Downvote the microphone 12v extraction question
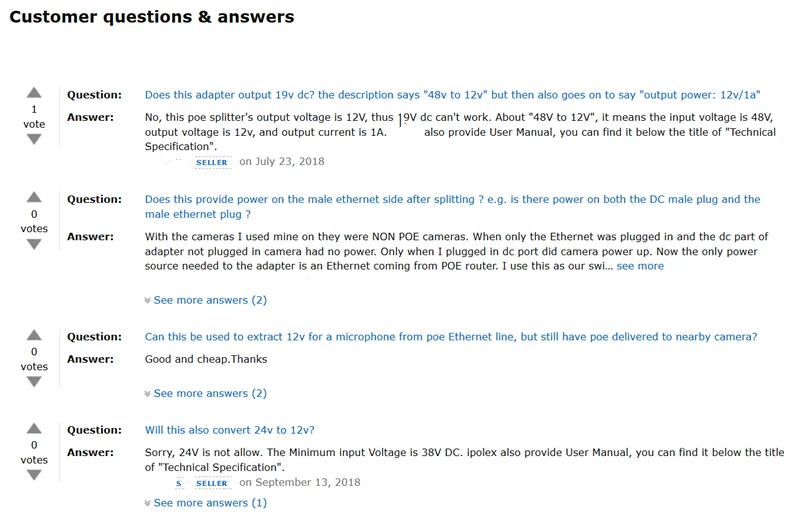The image size is (800, 523). click(34, 382)
